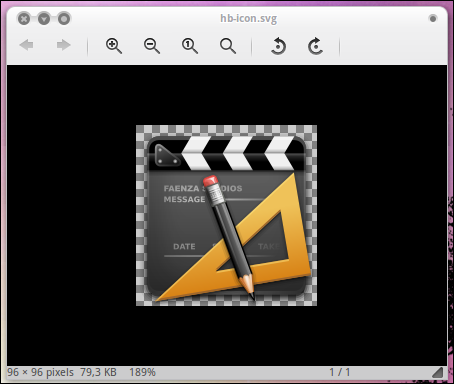Click the hb-icon.svg image preview
Screen dimensions: 454x384
(226, 215)
